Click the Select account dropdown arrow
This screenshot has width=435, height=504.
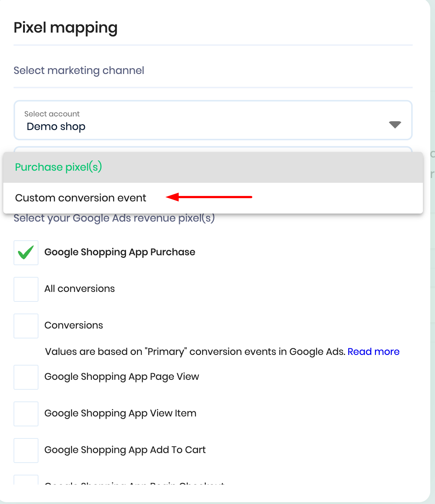pos(395,125)
